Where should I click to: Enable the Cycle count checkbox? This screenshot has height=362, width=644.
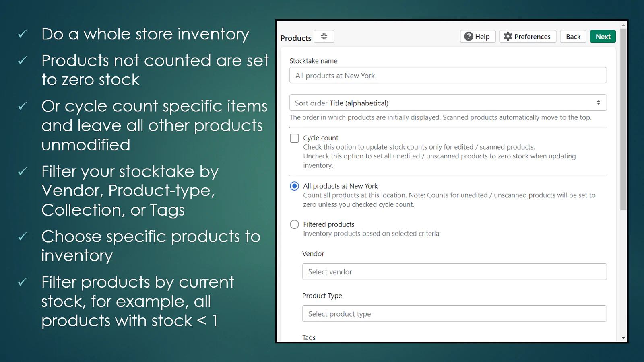coord(295,138)
